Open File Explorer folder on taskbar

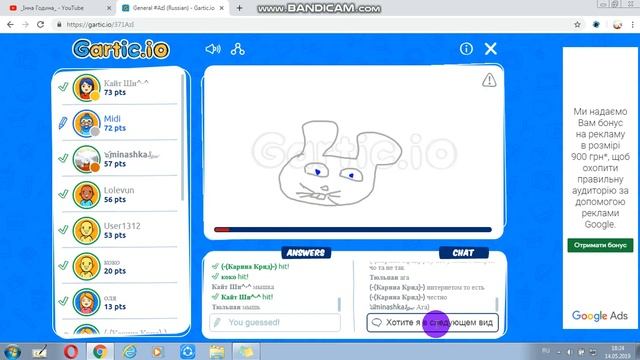(217, 351)
